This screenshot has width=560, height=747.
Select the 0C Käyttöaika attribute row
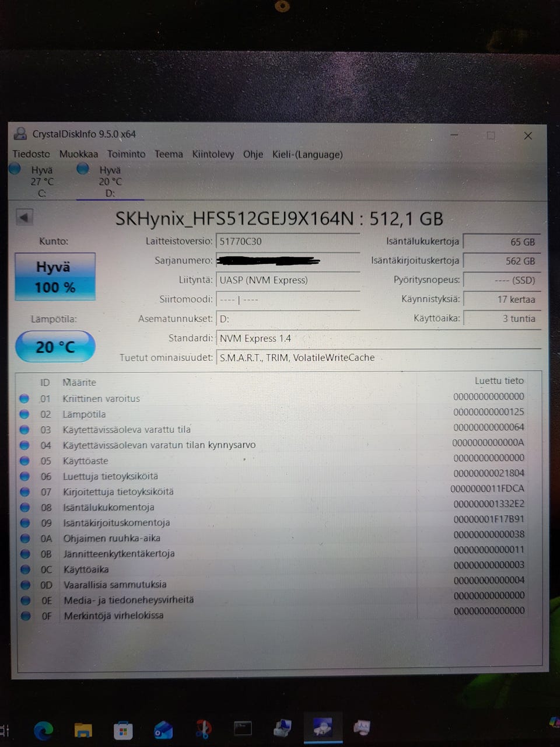click(273, 568)
